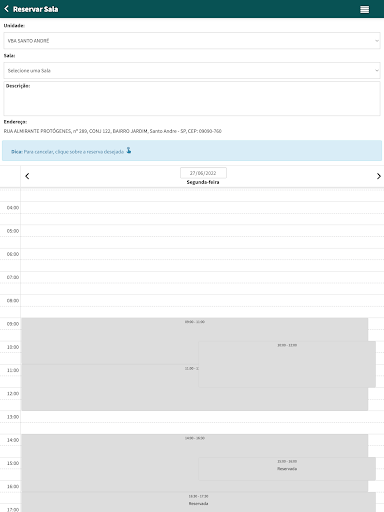Open the 27/06/2022 date picker field
The width and height of the screenshot is (384, 512).
(203, 173)
